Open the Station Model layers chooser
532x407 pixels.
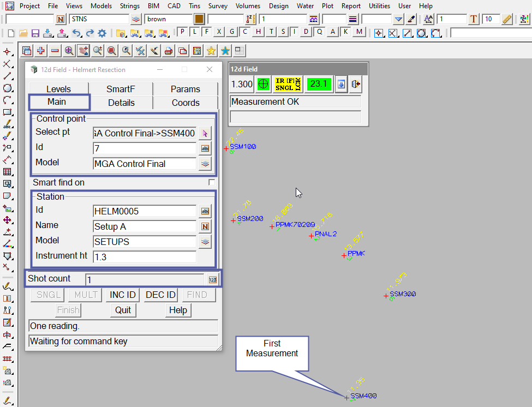[x=205, y=241]
